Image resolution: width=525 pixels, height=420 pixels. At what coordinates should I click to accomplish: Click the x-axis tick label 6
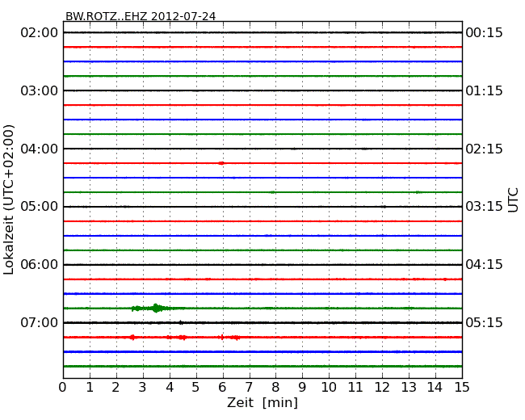[x=222, y=388]
